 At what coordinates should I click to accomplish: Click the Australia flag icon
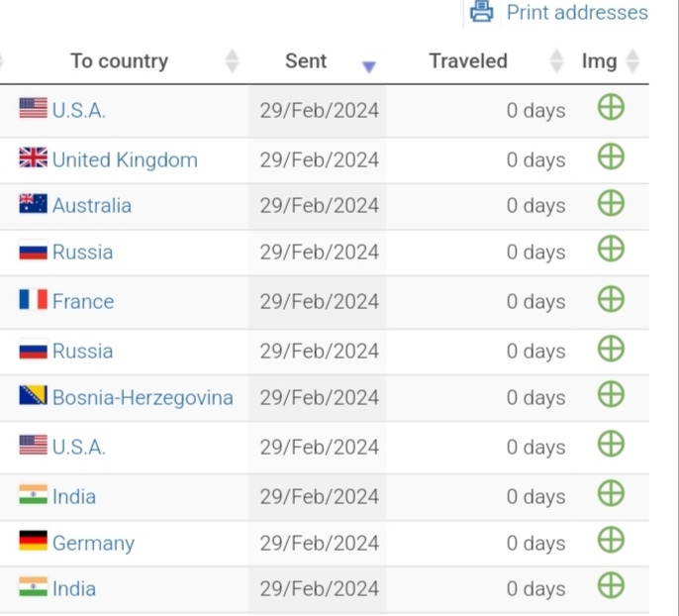point(34,204)
